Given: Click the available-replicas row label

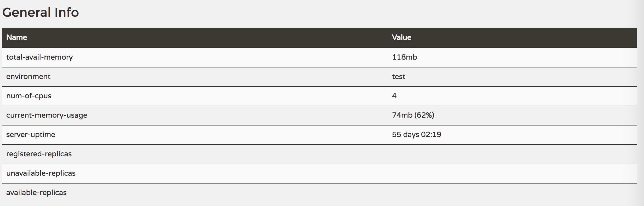Looking at the screenshot, I should pos(36,193).
